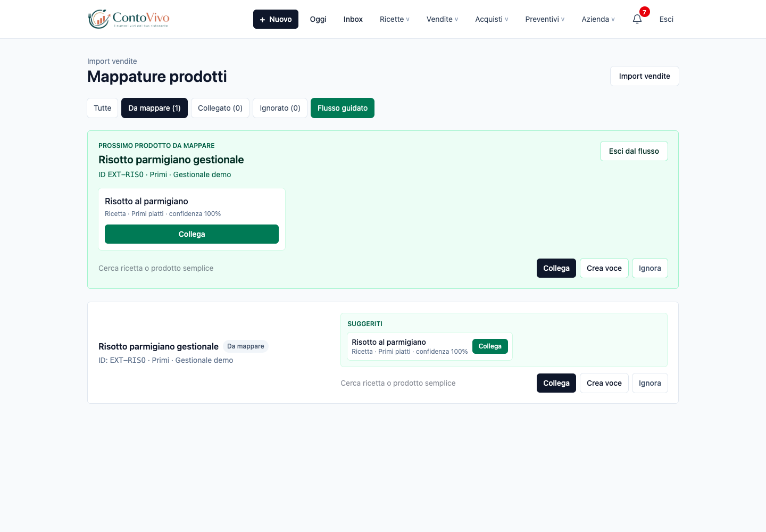Click Import vendite button

(x=645, y=76)
